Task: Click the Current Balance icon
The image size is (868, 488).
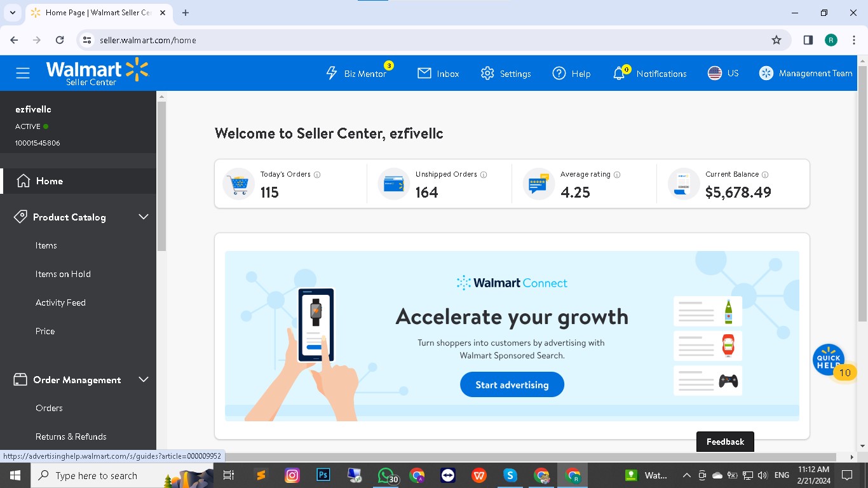Action: (684, 184)
